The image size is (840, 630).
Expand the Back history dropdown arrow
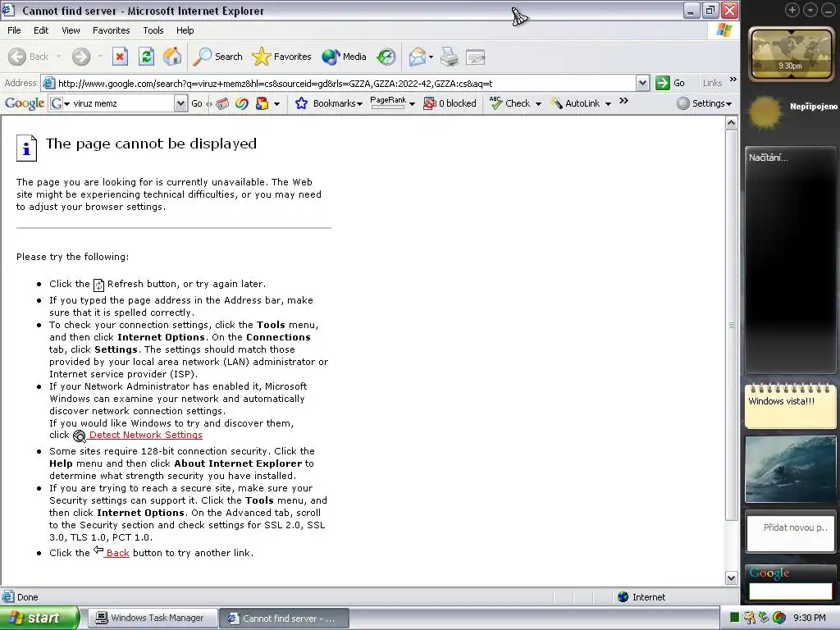(x=58, y=57)
